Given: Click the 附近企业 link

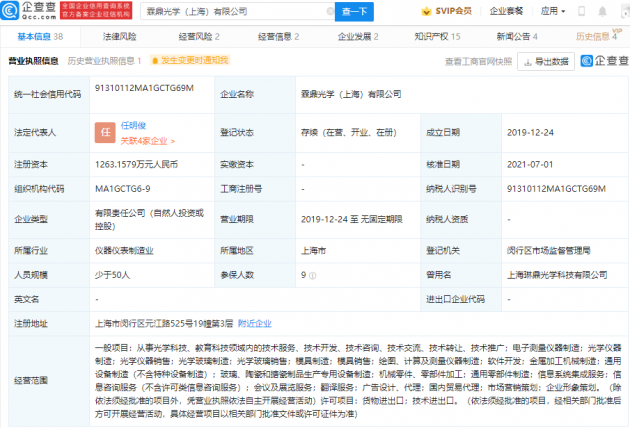Looking at the screenshot, I should [255, 324].
